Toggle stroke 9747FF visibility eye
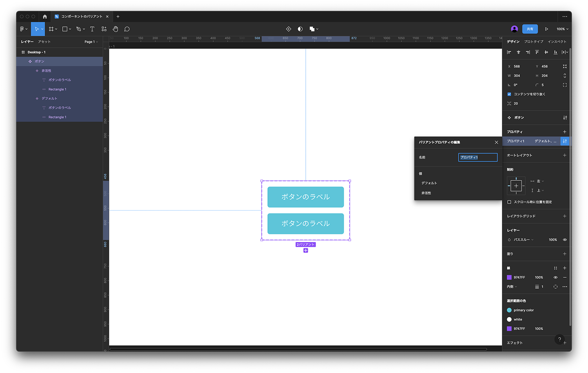Screen dimensions: 588x373 tap(555, 277)
